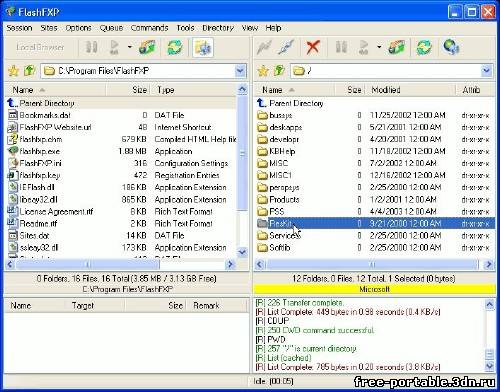This screenshot has width=500, height=392.
Task: Click the left pane pause transfer icon
Action: (x=91, y=47)
